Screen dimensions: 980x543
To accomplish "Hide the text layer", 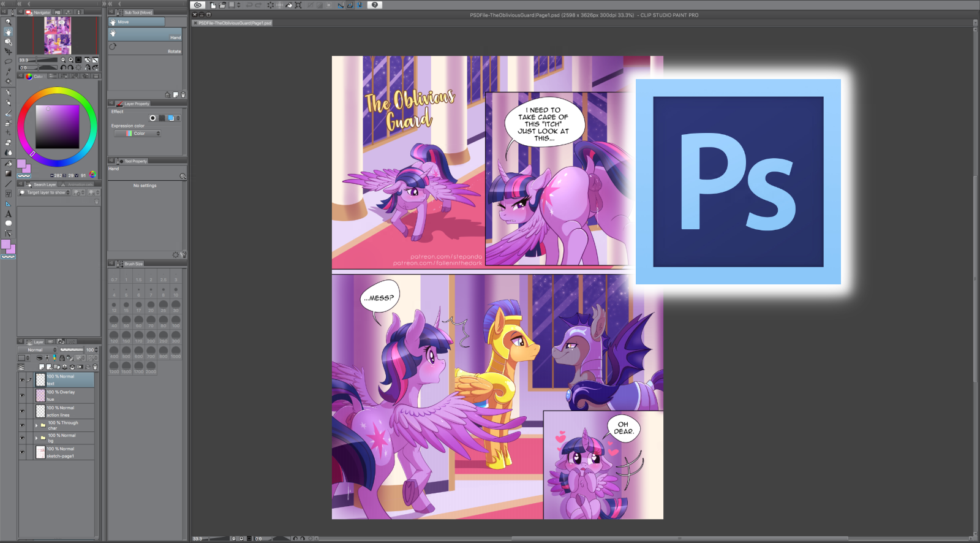I will pos(22,380).
